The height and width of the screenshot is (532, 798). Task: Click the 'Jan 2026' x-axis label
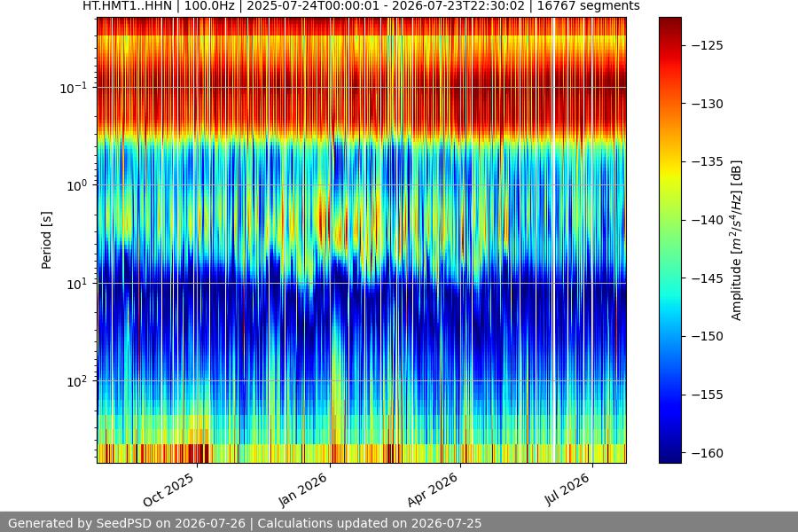pyautogui.click(x=303, y=489)
